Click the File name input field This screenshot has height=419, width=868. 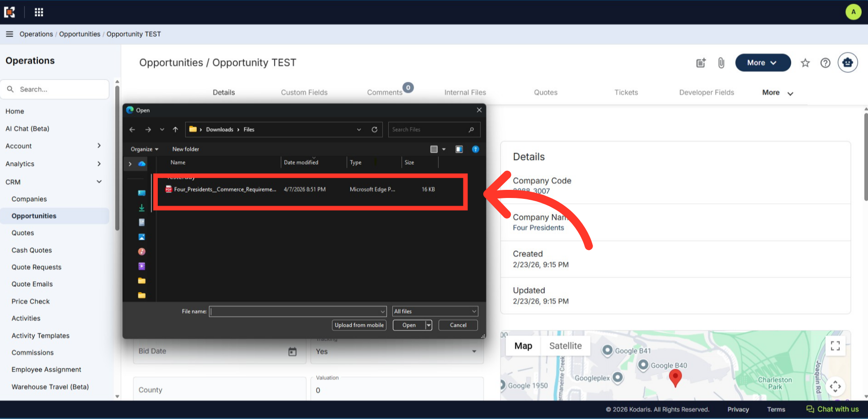click(297, 311)
